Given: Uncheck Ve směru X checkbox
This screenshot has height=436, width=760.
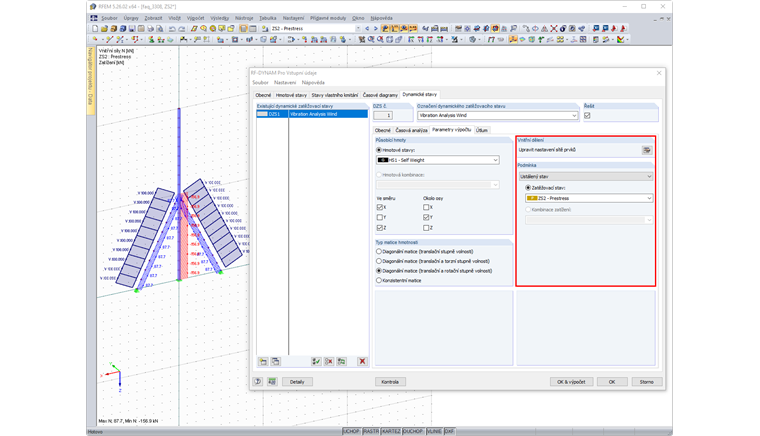Looking at the screenshot, I should point(380,207).
